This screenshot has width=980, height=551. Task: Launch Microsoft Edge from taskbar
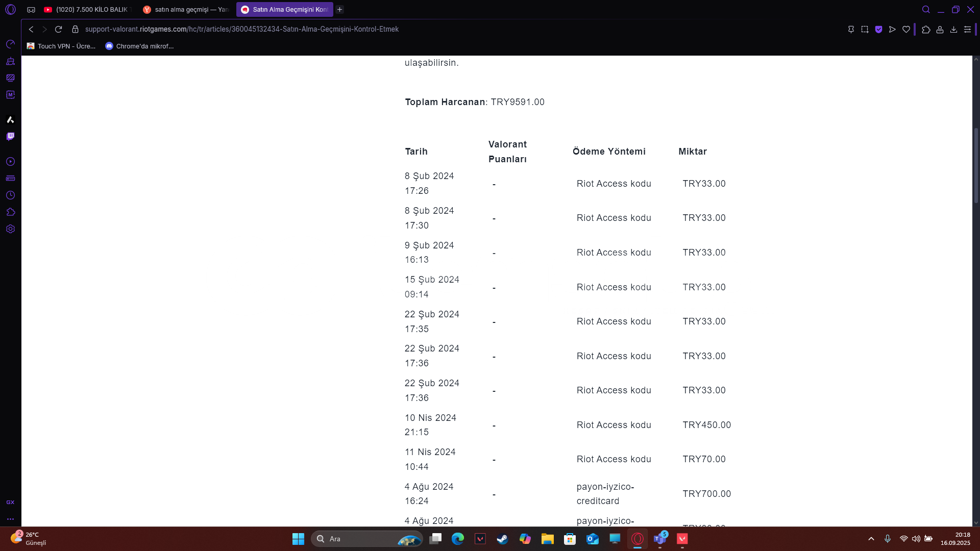(x=458, y=539)
